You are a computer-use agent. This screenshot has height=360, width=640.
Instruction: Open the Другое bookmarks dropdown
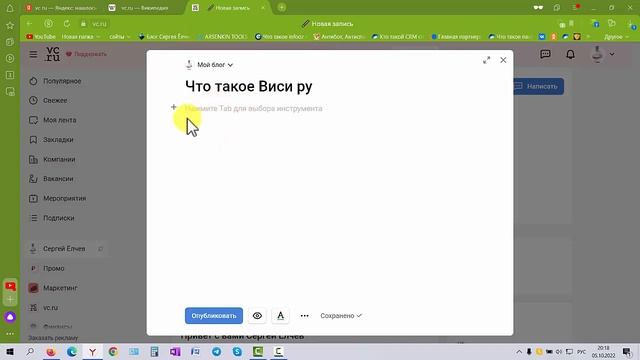616,37
